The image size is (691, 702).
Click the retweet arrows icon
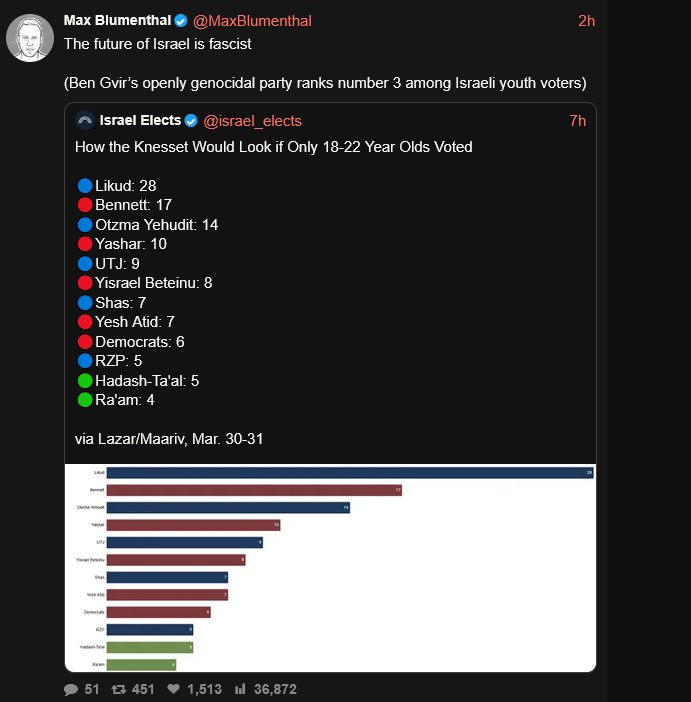[117, 689]
